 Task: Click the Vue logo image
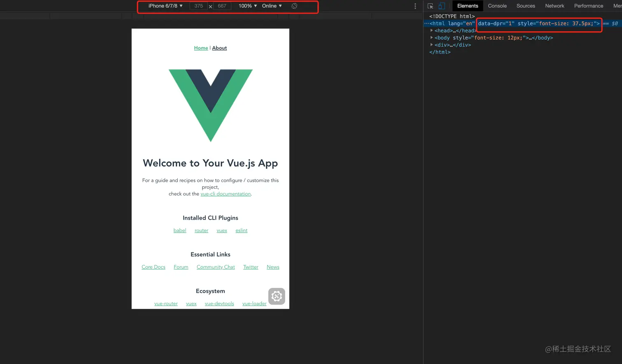coord(211,105)
